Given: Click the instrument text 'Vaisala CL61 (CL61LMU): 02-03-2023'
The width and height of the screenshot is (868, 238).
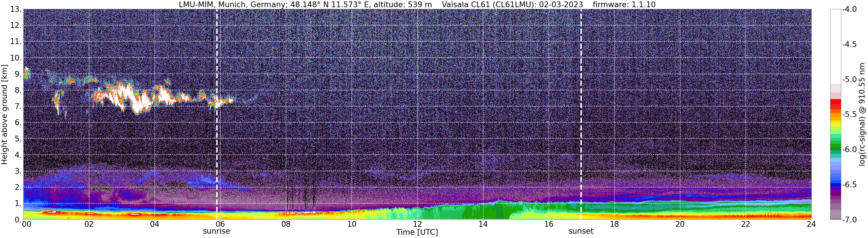Looking at the screenshot, I should pos(512,5).
